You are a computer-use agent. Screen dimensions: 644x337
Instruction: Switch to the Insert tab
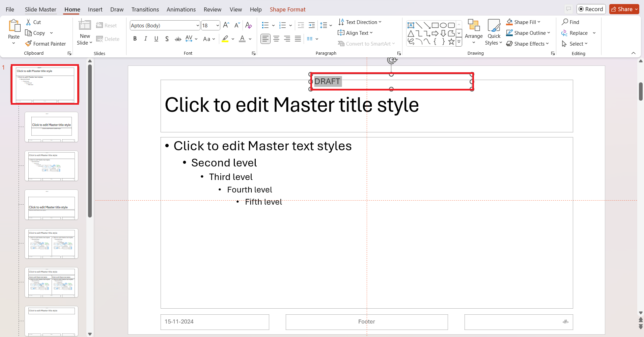click(x=95, y=9)
